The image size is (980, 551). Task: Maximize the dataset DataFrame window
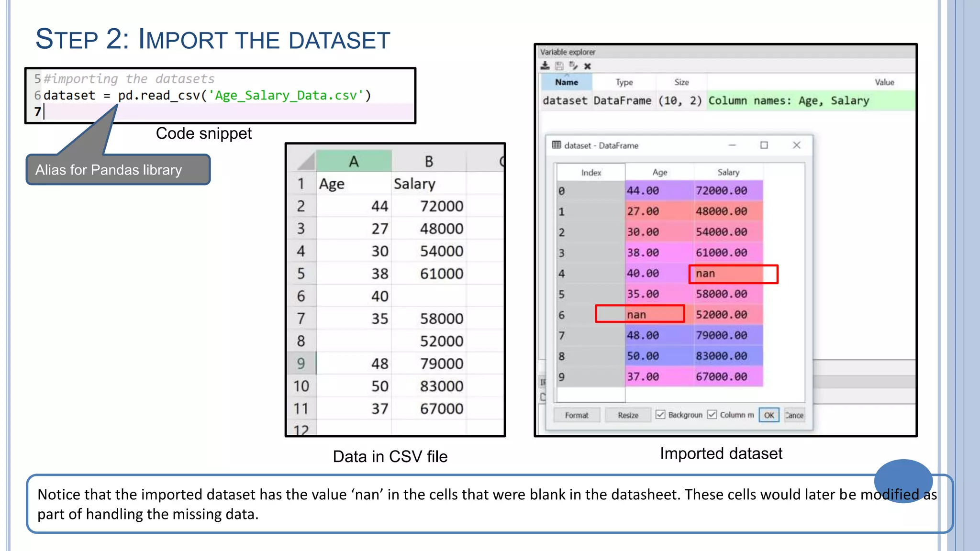[764, 145]
